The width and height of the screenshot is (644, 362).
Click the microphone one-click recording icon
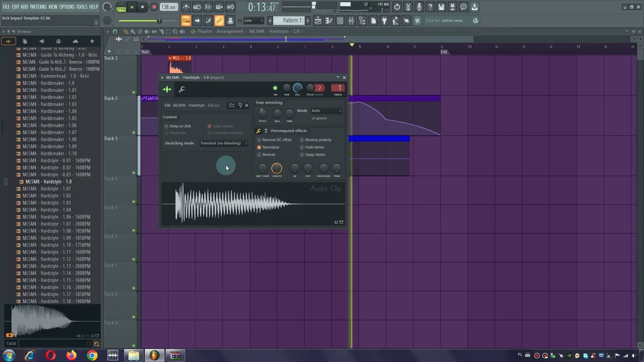tap(419, 7)
